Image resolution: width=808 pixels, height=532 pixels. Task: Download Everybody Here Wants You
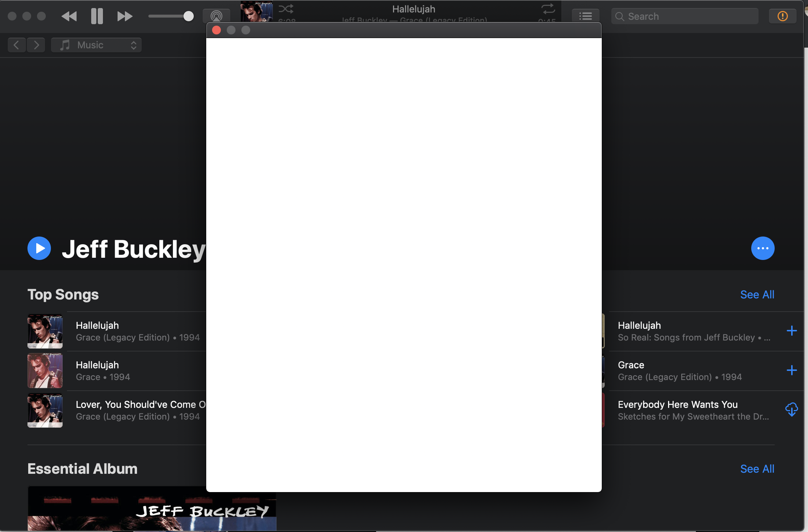(x=792, y=410)
